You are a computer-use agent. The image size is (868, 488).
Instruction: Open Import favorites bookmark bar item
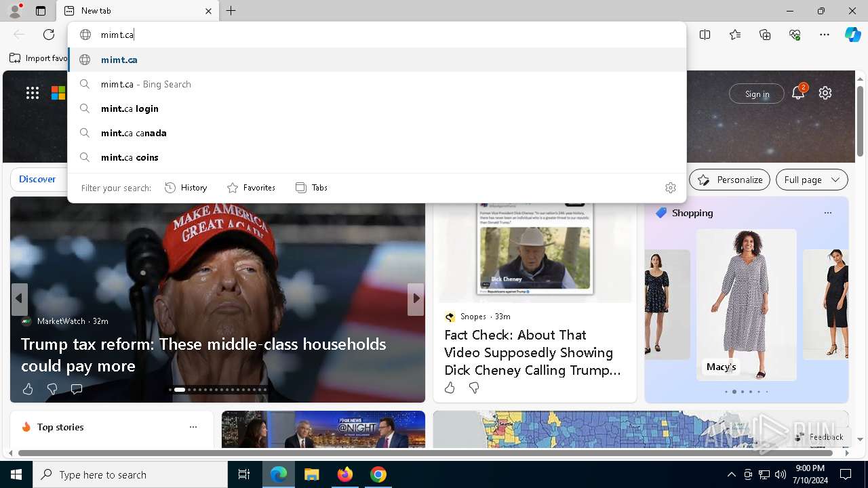[39, 58]
